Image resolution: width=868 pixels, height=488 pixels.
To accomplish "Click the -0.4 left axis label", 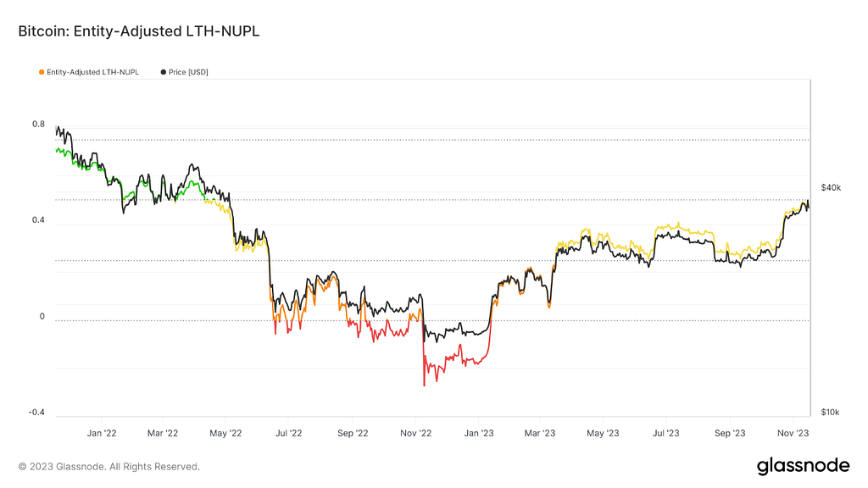I will pos(36,413).
